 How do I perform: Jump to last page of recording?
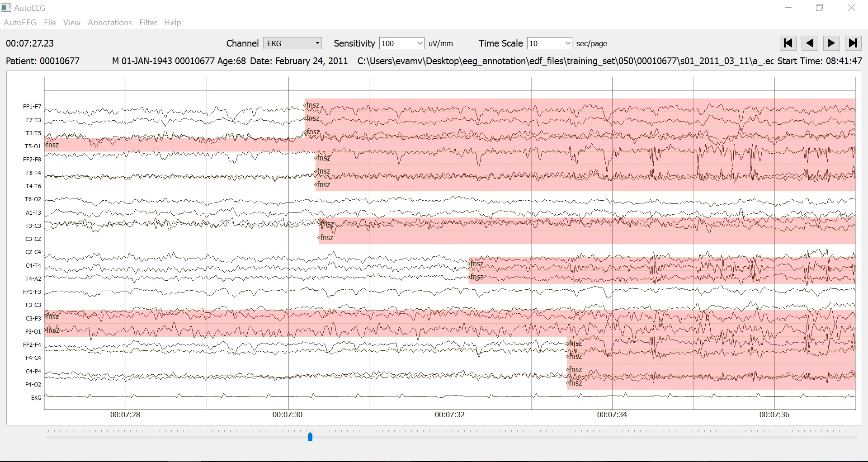[x=853, y=43]
